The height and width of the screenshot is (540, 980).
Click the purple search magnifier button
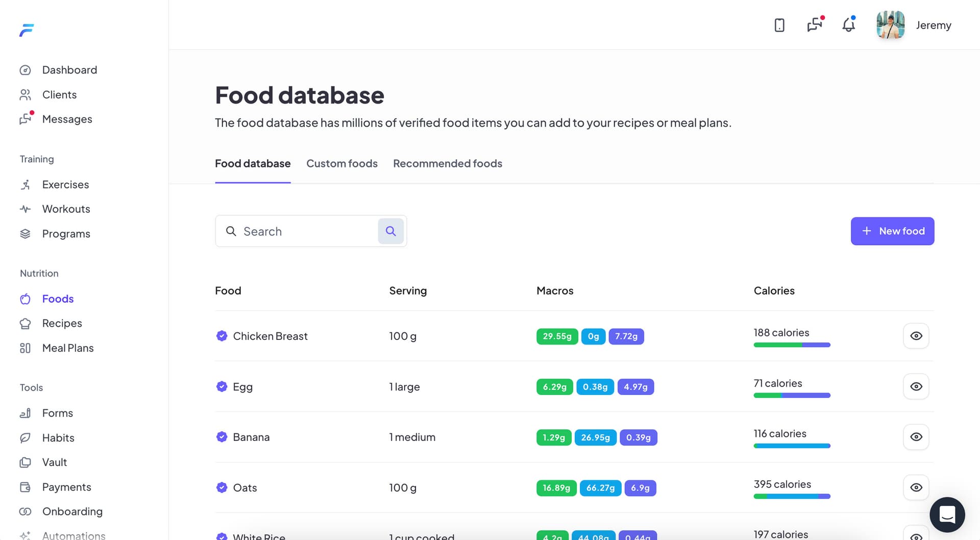390,231
